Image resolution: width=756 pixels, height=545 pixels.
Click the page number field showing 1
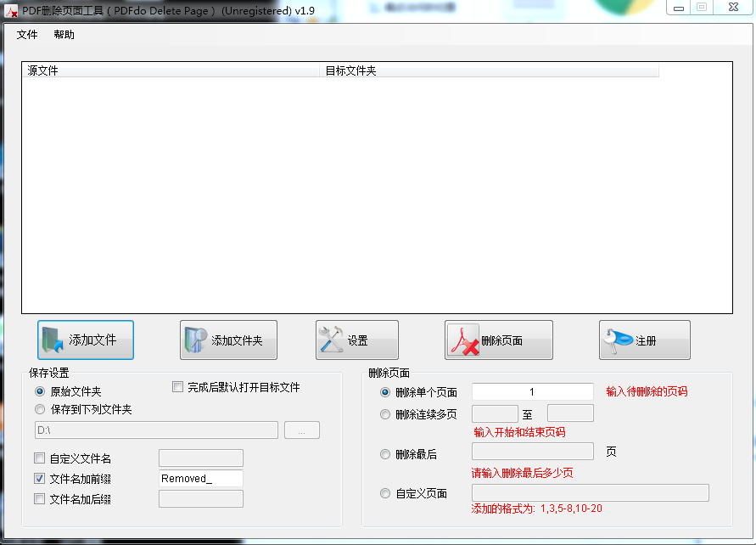pos(532,391)
